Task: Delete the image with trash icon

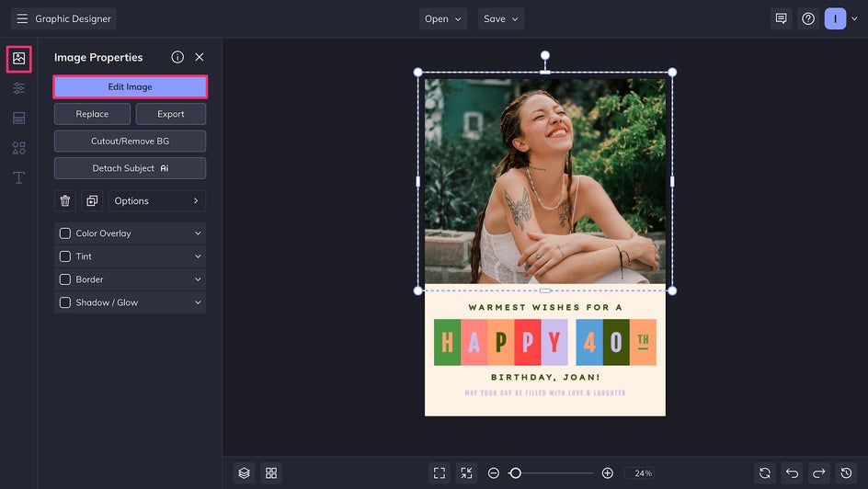Action: coord(64,200)
